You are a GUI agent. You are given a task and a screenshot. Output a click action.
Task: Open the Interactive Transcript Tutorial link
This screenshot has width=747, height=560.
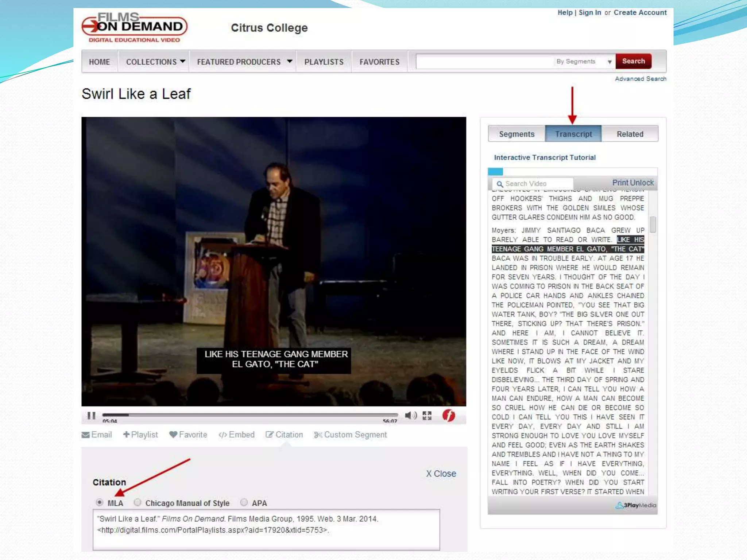545,157
